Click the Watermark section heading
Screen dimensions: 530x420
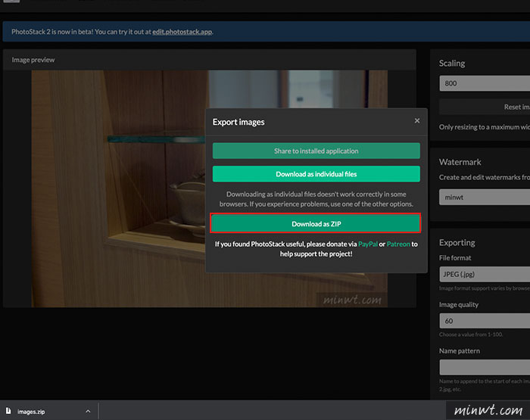(460, 162)
